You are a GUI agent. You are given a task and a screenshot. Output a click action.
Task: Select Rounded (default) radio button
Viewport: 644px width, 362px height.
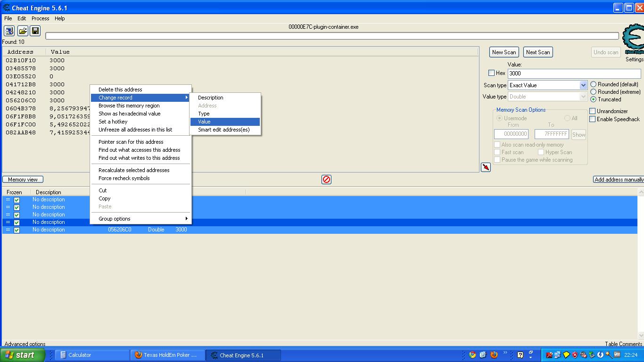click(x=593, y=84)
